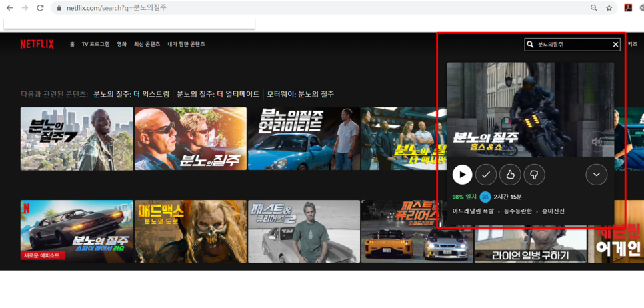
Task: Open related link 분노의 질주: 더 얼티메이트
Action: pyautogui.click(x=218, y=94)
